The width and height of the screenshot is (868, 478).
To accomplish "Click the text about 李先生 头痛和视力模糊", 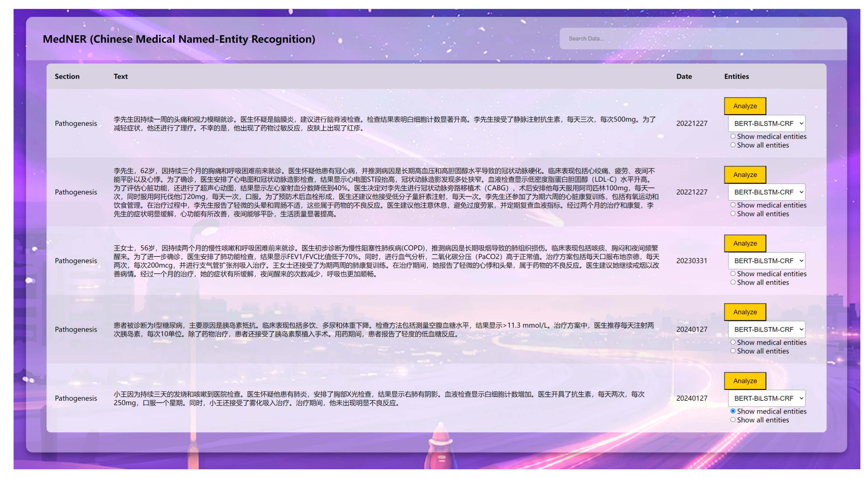I will pos(385,124).
